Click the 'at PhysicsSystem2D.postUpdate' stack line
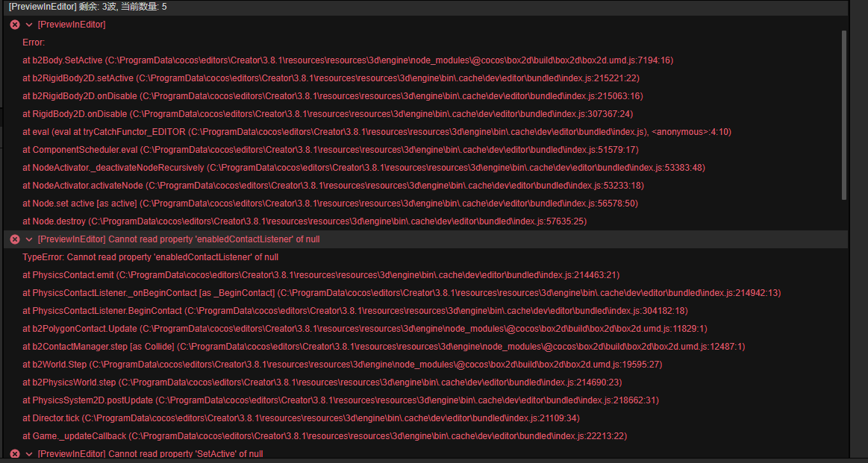The height and width of the screenshot is (463, 868). 341,400
